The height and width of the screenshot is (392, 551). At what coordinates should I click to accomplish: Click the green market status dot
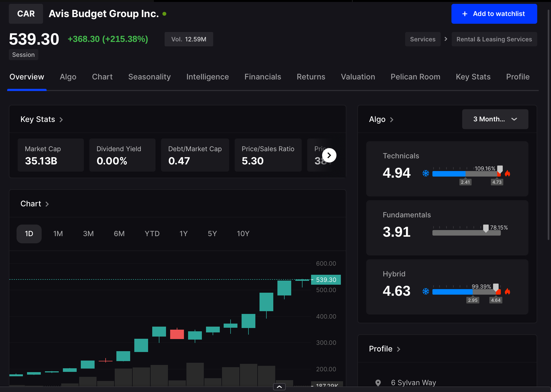(164, 14)
